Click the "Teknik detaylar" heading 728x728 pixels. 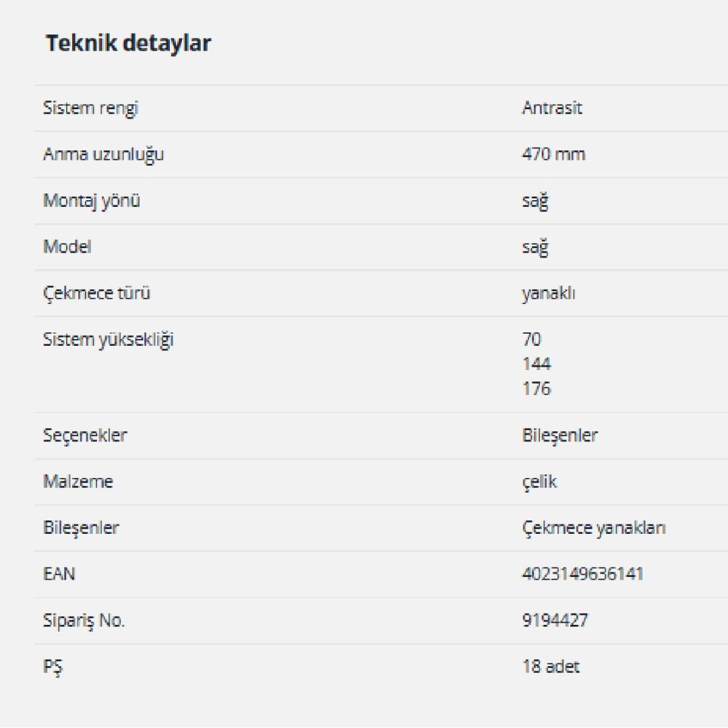pos(128,43)
